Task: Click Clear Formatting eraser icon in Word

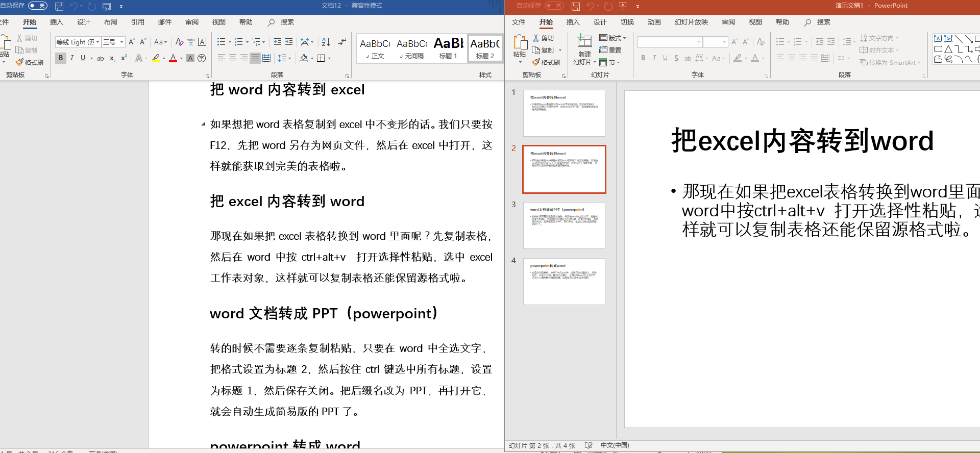Action: tap(179, 42)
